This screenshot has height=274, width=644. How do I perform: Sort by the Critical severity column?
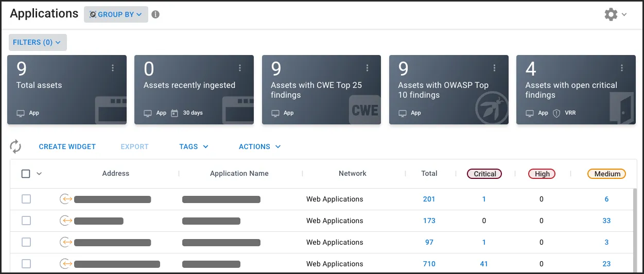(484, 174)
